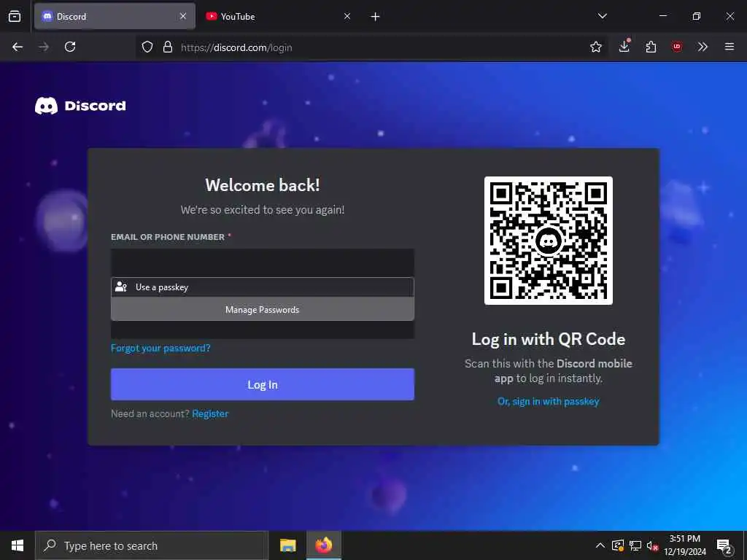747x560 pixels.
Task: Click Manage Passwords entry
Action: 263,309
